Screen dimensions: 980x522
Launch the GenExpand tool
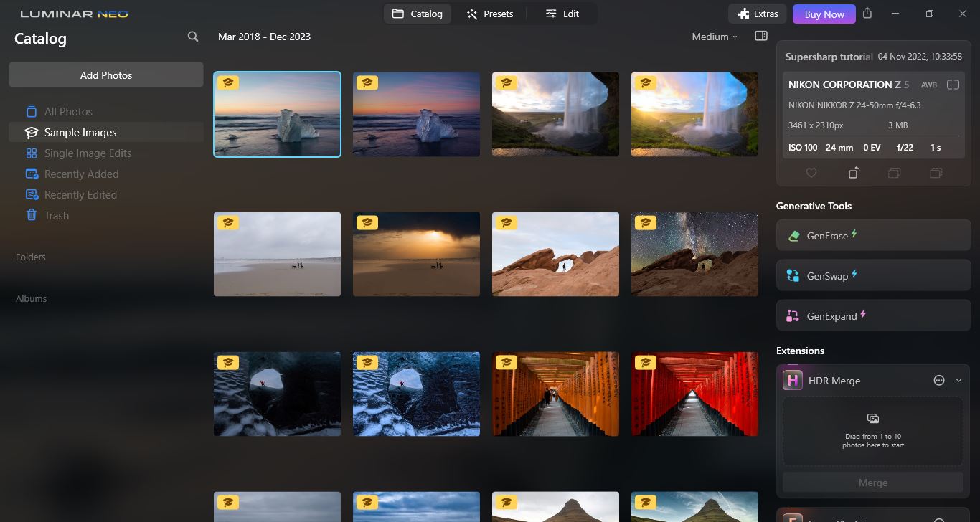[x=873, y=315]
